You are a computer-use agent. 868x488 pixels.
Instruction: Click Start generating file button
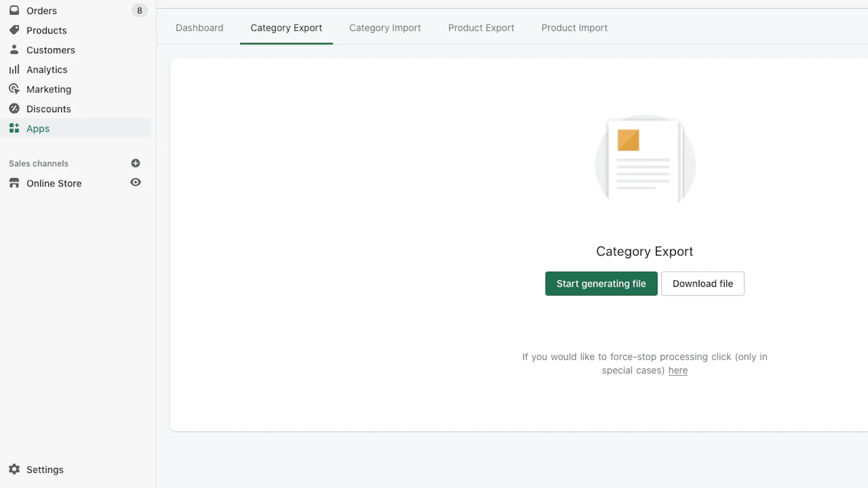click(601, 284)
